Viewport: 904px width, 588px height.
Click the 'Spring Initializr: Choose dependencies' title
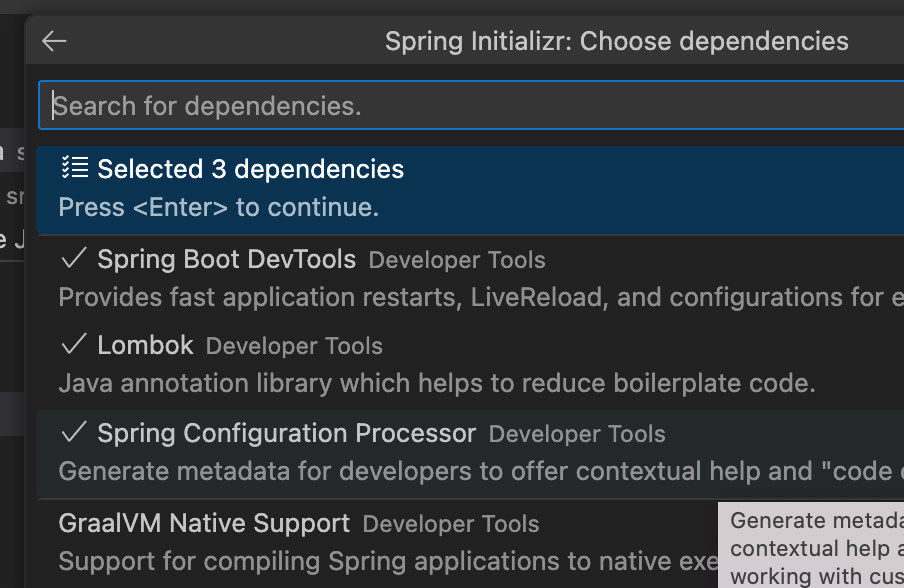click(x=616, y=42)
